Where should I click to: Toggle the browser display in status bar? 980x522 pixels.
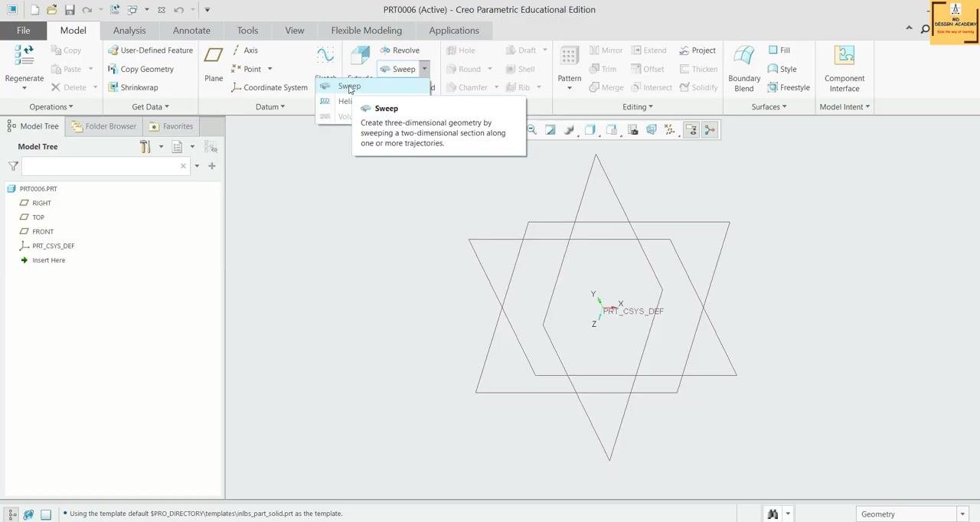[x=29, y=514]
